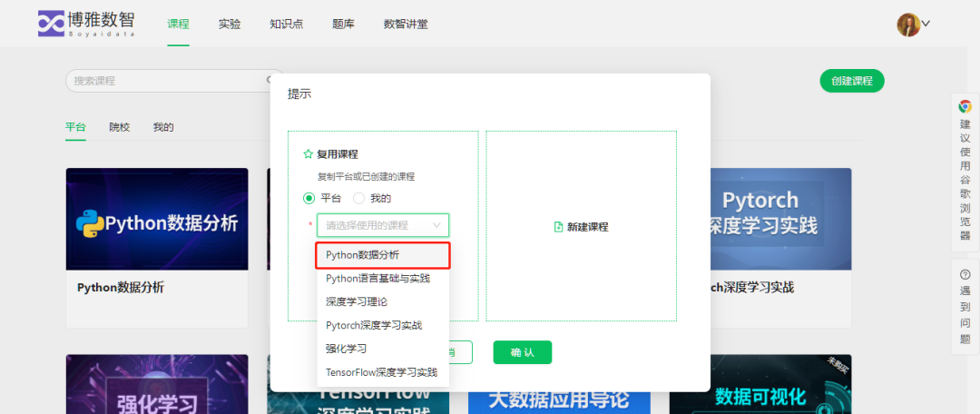Switch to the 平台 course tab
This screenshot has width=980, height=414.
75,127
